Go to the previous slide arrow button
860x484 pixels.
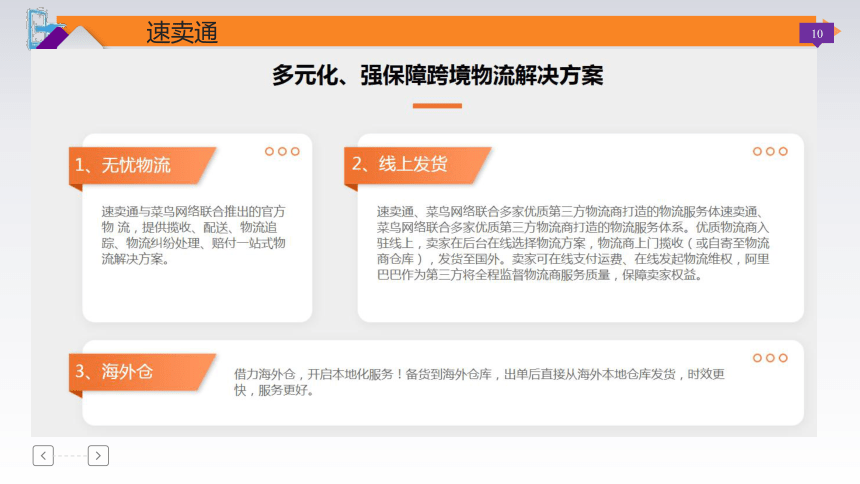click(x=43, y=455)
